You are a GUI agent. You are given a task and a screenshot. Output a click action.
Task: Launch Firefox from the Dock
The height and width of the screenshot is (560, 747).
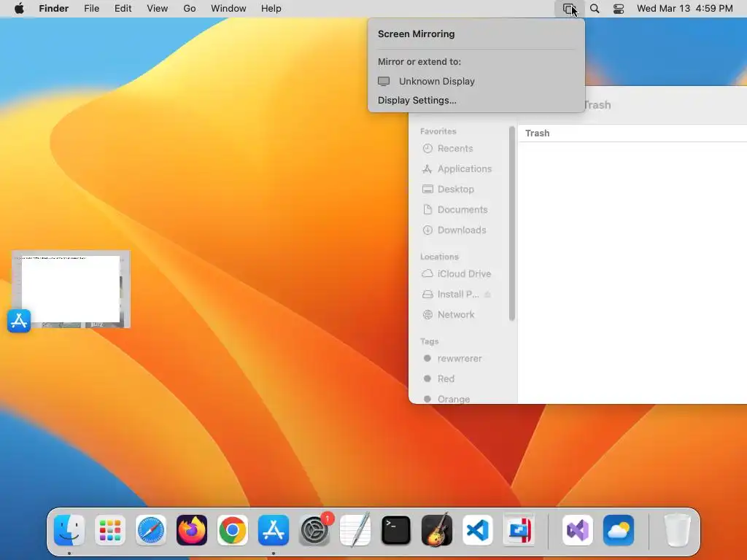point(192,531)
